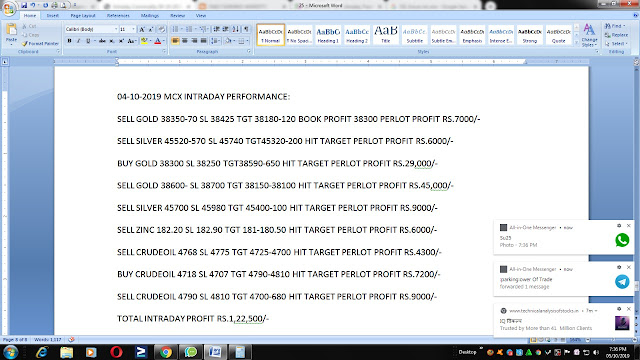Image resolution: width=640 pixels, height=360 pixels.
Task: Apply subscript formatting
Action: click(111, 41)
